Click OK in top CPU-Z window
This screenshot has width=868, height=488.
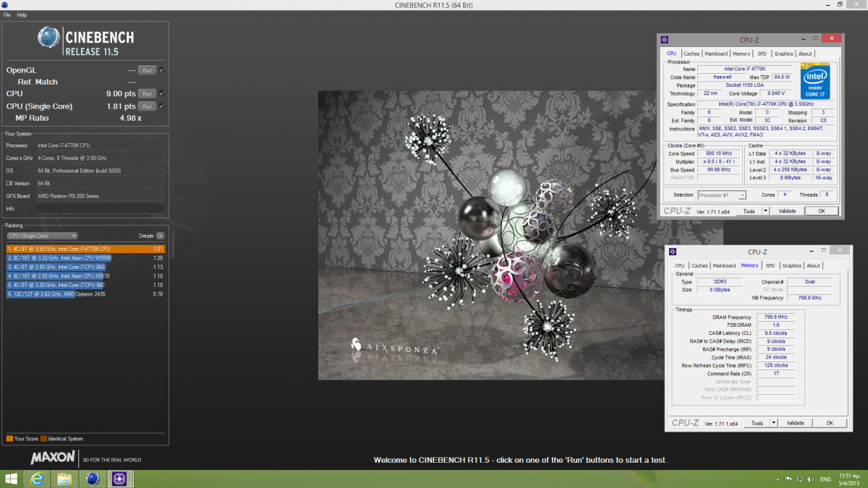[821, 211]
